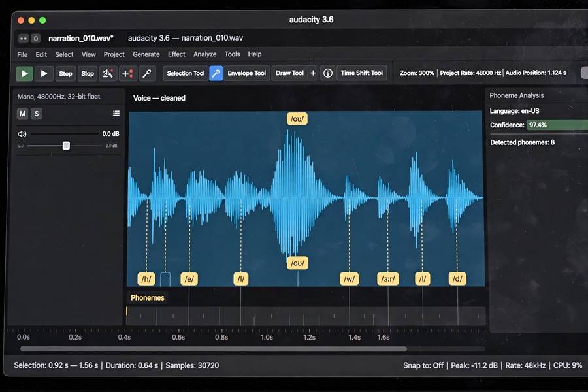
Task: Open the Project menu
Action: [114, 54]
